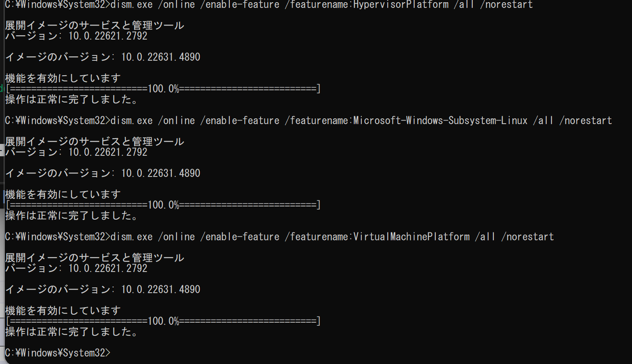Click the empty command prompt at the bottom
The image size is (632, 364).
pos(58,353)
